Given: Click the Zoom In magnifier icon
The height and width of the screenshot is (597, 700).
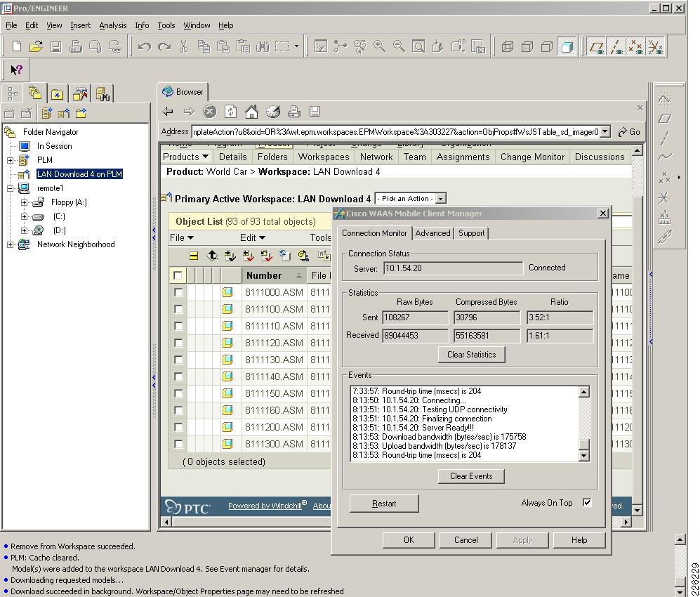Looking at the screenshot, I should (379, 46).
